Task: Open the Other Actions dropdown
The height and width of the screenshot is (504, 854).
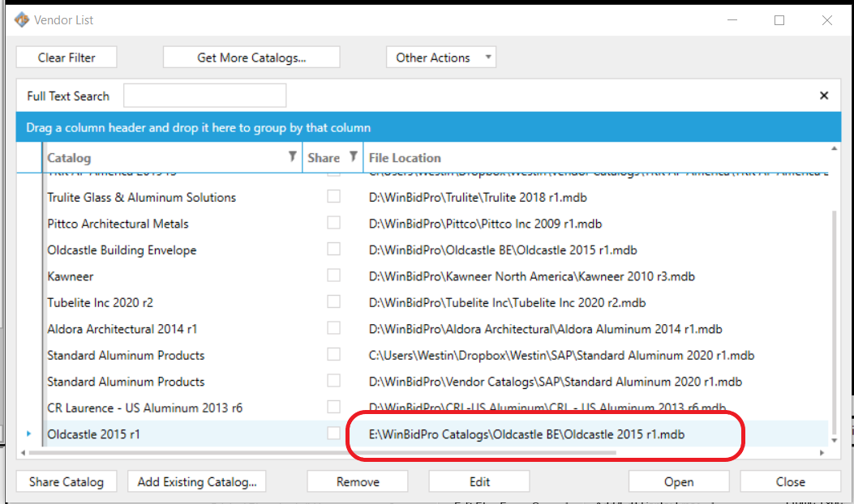Action: 441,58
